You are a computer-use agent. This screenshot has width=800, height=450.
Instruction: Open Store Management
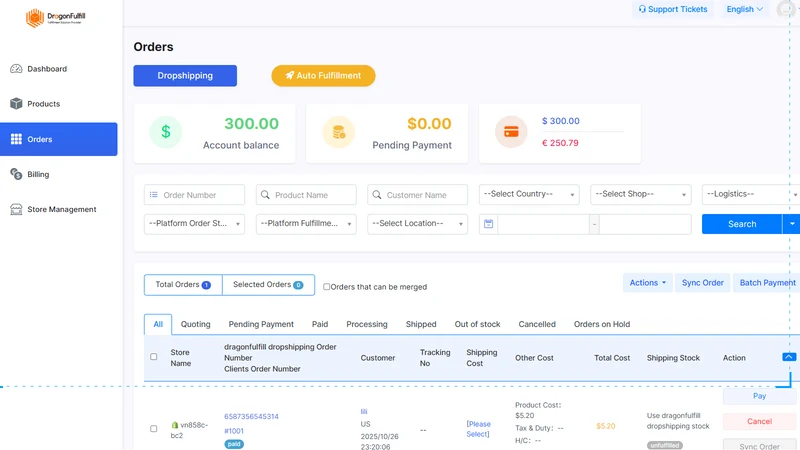[x=62, y=209]
